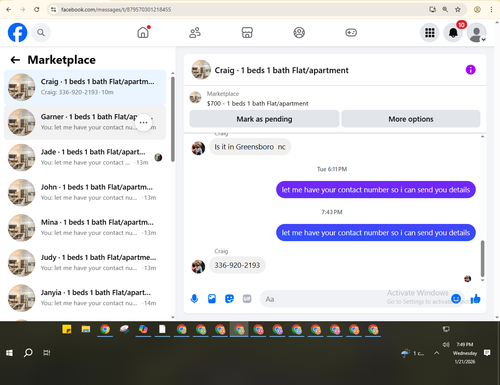Screen dimensions: 500x385
Task: Open Task View on taskbar
Action: pos(47,353)
